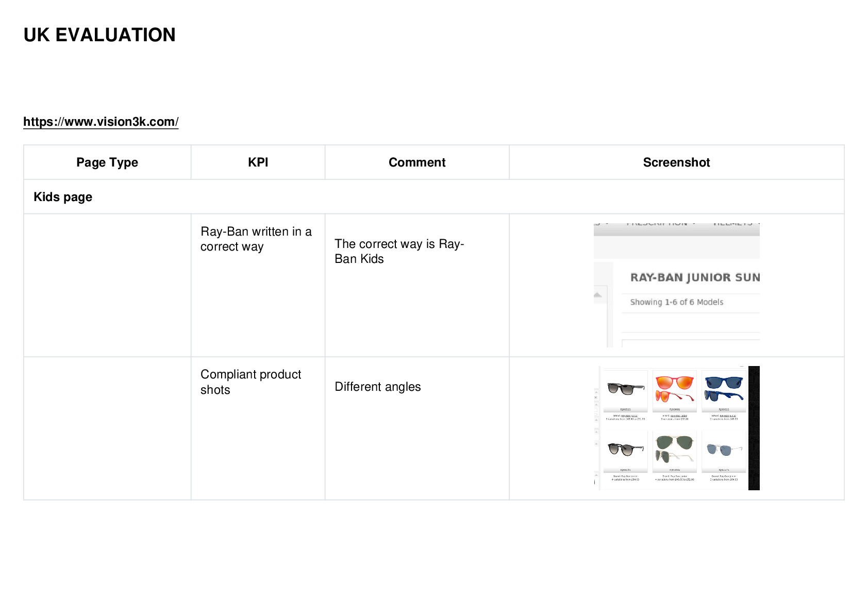Image resolution: width=868 pixels, height=614 pixels.
Task: Open the orange mirrored sunglasses product thumbnail
Action: pos(674,390)
